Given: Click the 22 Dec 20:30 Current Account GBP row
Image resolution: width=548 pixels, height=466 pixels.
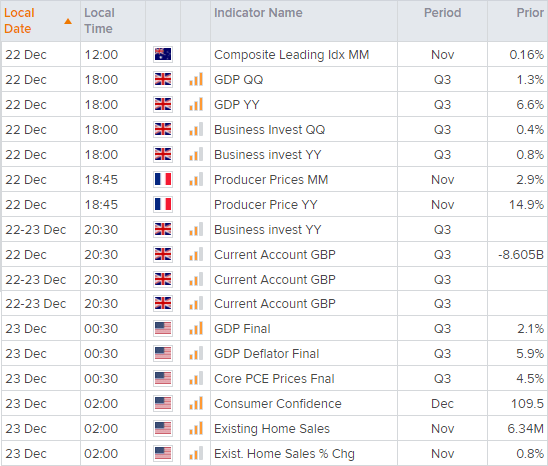Looking at the screenshot, I should pos(274,254).
